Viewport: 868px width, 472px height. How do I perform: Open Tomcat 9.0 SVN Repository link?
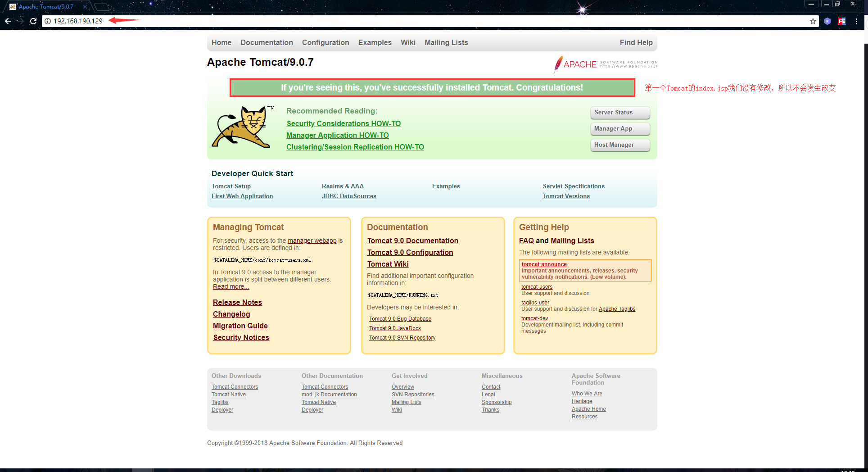pos(402,338)
